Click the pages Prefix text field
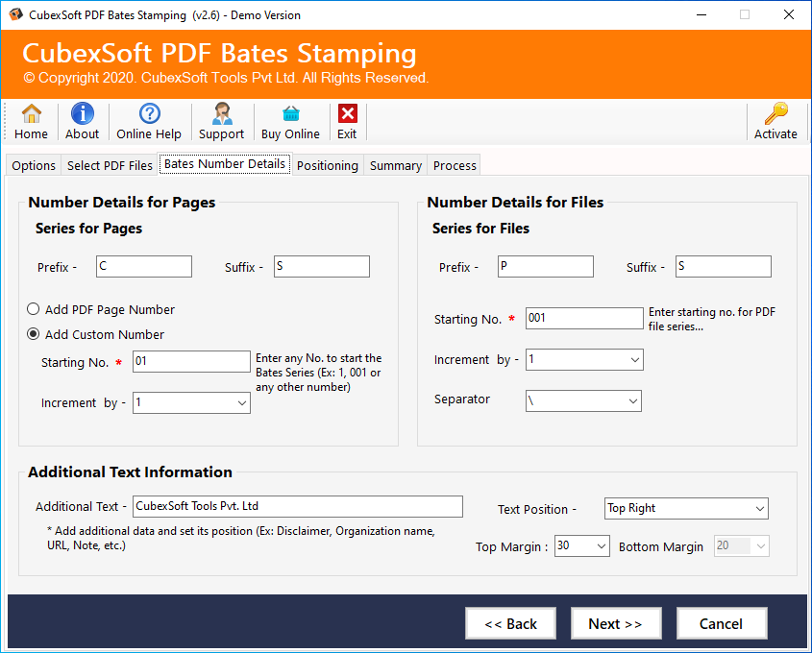Viewport: 812px width, 653px height. click(x=144, y=267)
